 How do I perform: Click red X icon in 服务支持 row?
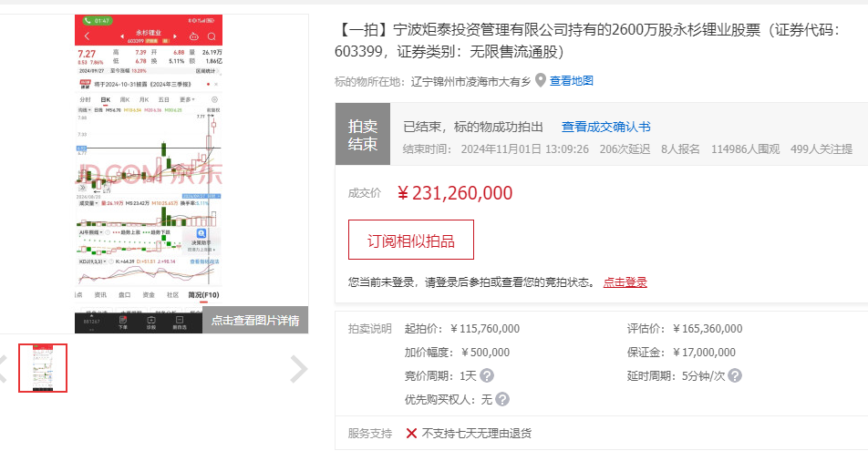pos(411,434)
